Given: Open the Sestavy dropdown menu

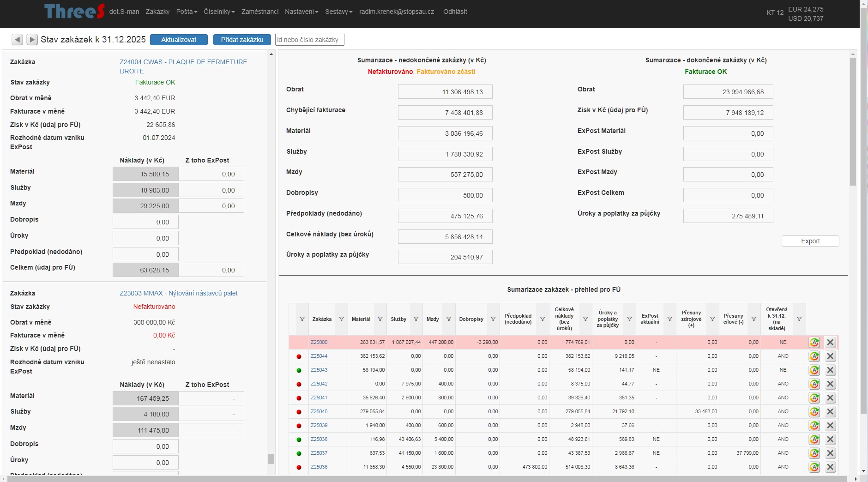Looking at the screenshot, I should (x=338, y=12).
